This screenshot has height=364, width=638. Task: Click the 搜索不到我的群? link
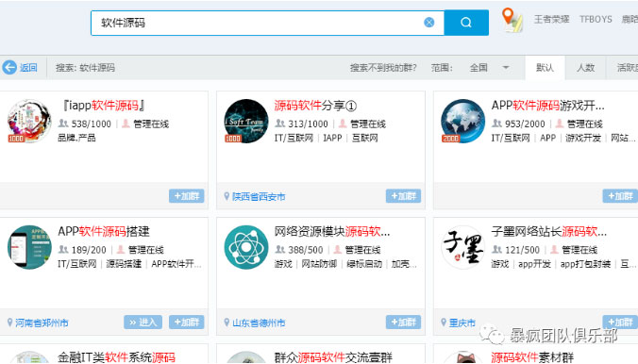pyautogui.click(x=383, y=68)
